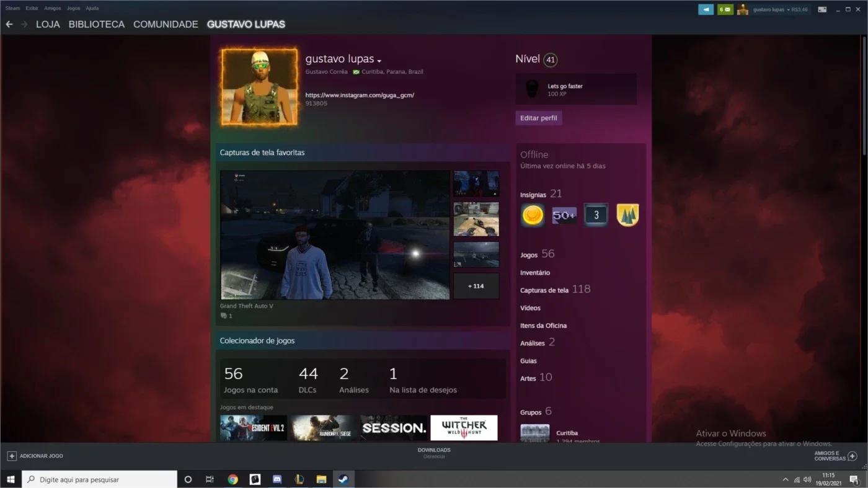The image size is (868, 488).
Task: Open Discord from the Windows taskbar
Action: click(277, 479)
